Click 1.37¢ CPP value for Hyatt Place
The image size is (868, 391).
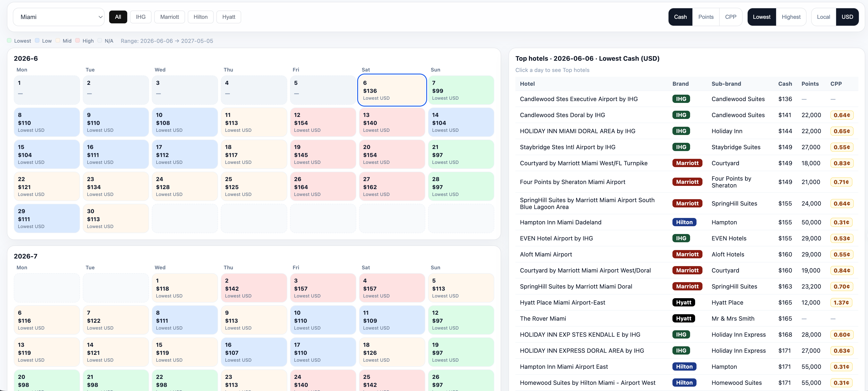pos(841,303)
